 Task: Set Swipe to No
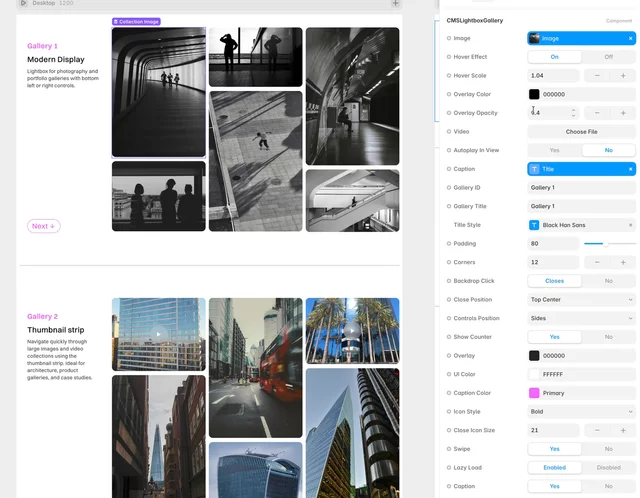608,449
